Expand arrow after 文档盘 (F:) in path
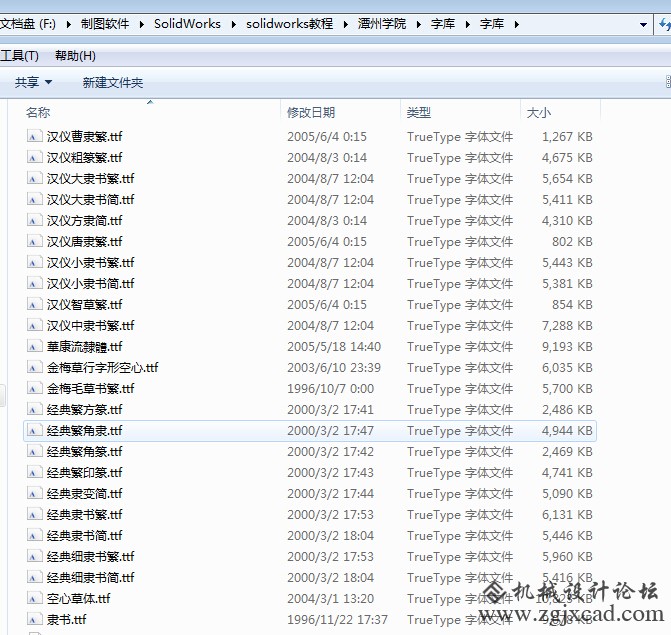The height and width of the screenshot is (635, 671). pyautogui.click(x=68, y=24)
